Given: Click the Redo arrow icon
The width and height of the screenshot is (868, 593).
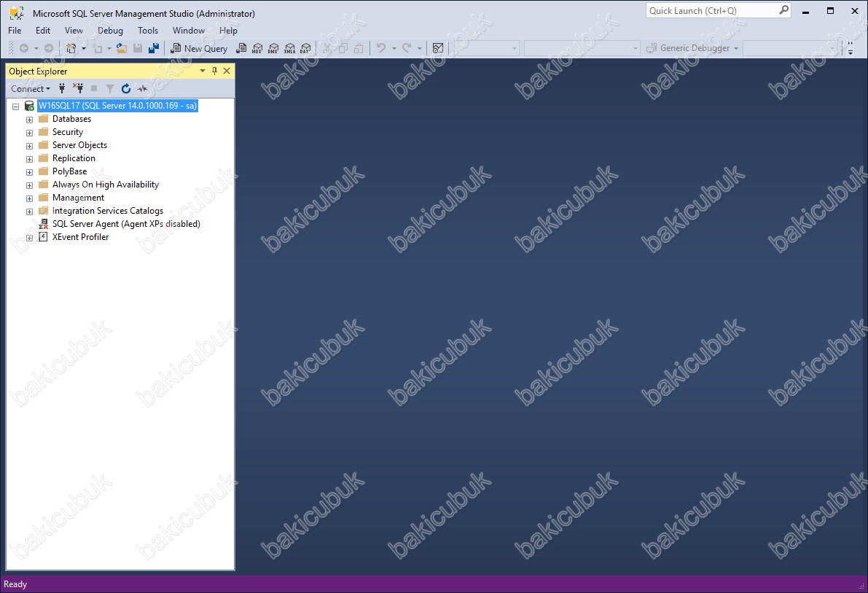Looking at the screenshot, I should pyautogui.click(x=407, y=48).
